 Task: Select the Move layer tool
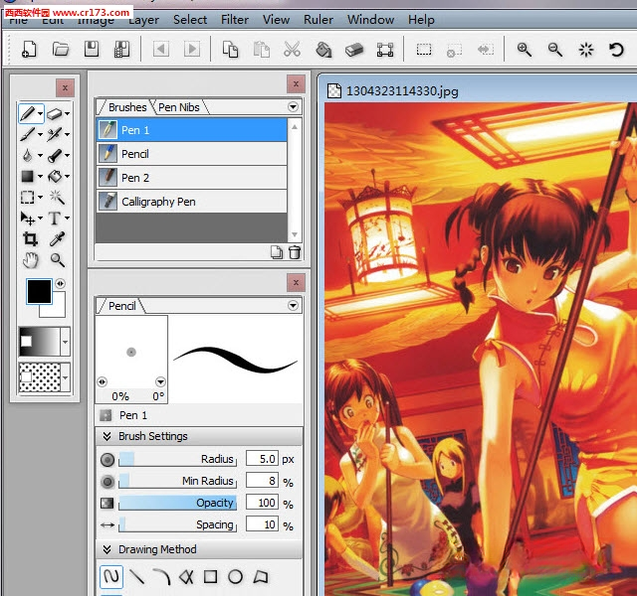27,218
